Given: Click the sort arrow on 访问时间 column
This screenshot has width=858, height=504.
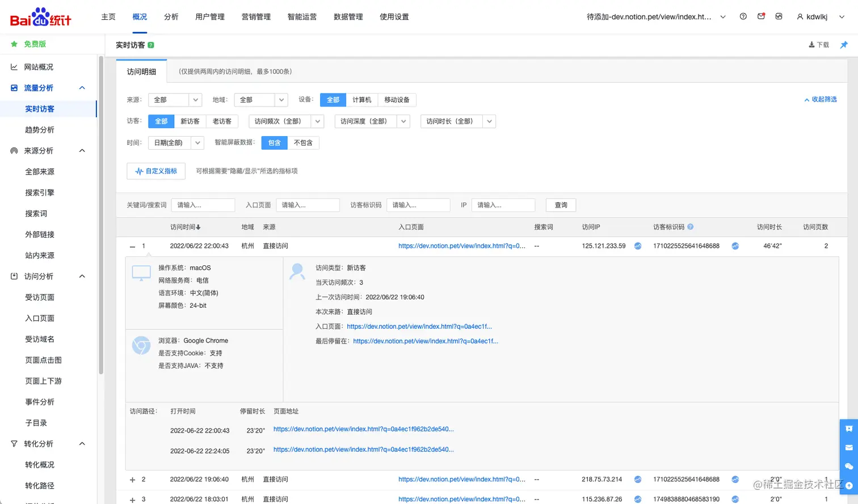Looking at the screenshot, I should coord(198,227).
